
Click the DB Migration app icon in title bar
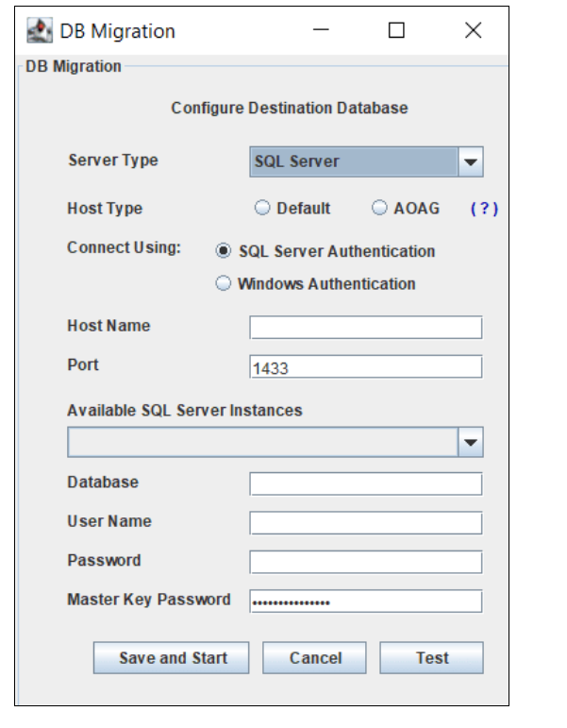click(x=39, y=30)
